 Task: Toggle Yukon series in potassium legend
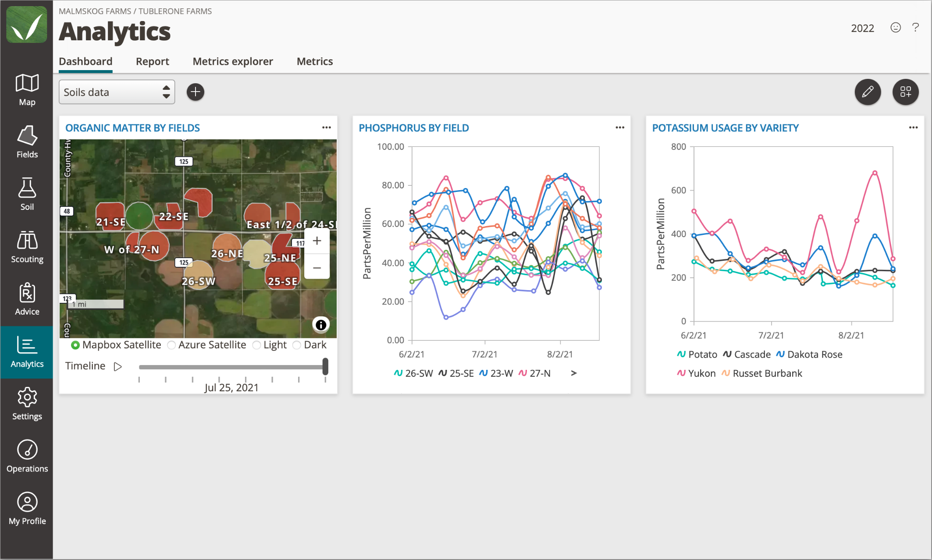click(x=696, y=373)
